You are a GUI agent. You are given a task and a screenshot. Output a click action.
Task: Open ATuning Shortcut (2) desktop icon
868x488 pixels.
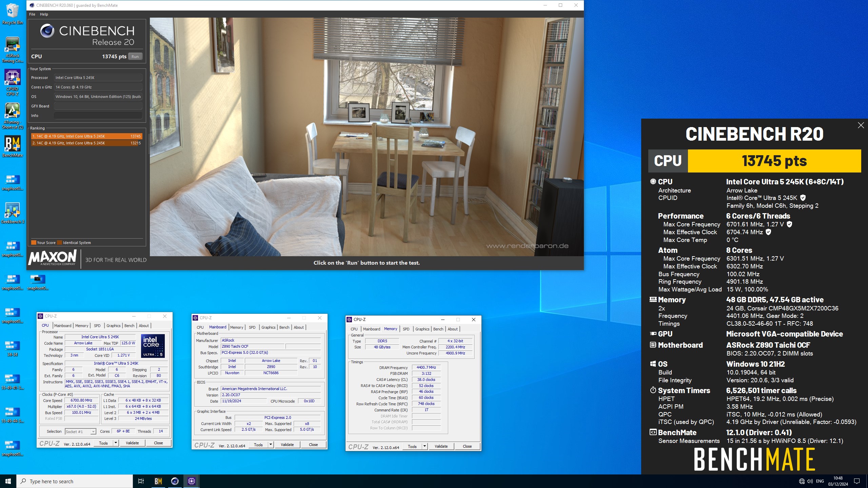pos(12,116)
